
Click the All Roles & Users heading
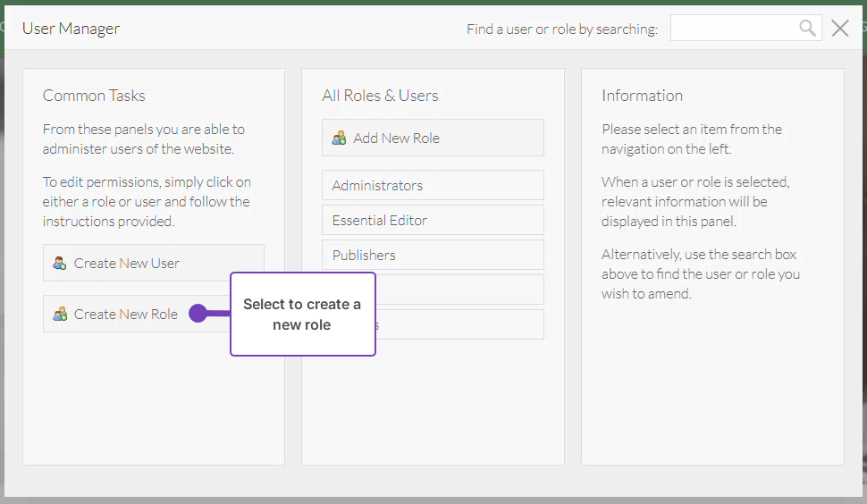coord(380,96)
